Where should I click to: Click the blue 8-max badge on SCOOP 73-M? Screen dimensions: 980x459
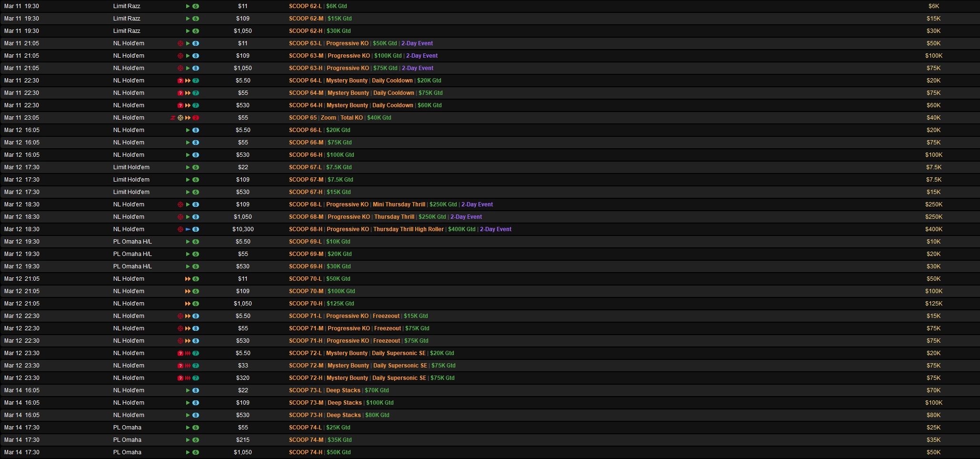[x=196, y=403]
